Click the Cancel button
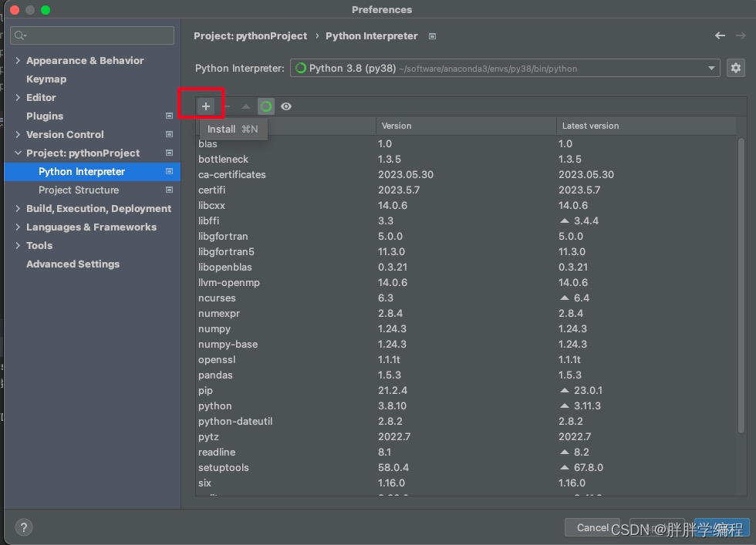The height and width of the screenshot is (545, 756). [592, 527]
